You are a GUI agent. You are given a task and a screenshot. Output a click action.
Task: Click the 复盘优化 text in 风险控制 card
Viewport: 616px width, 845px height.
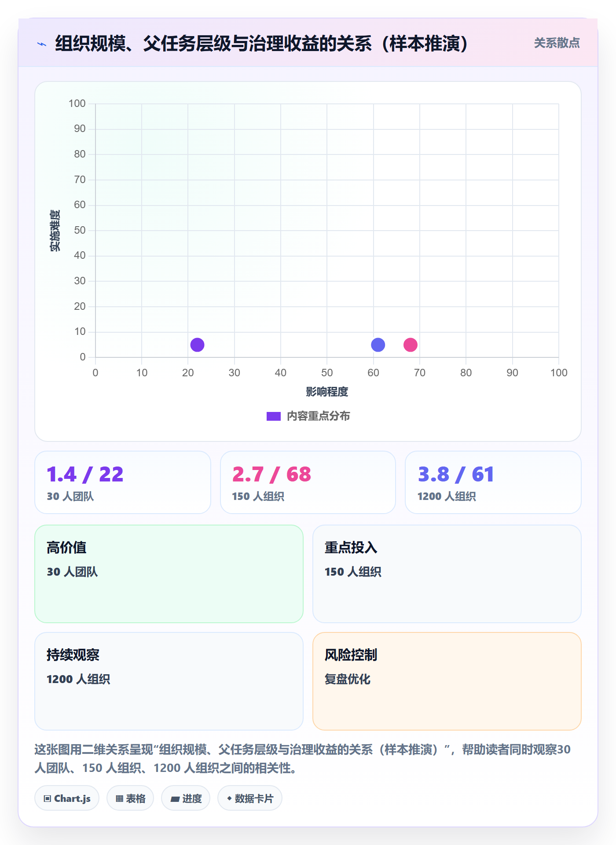tap(348, 679)
